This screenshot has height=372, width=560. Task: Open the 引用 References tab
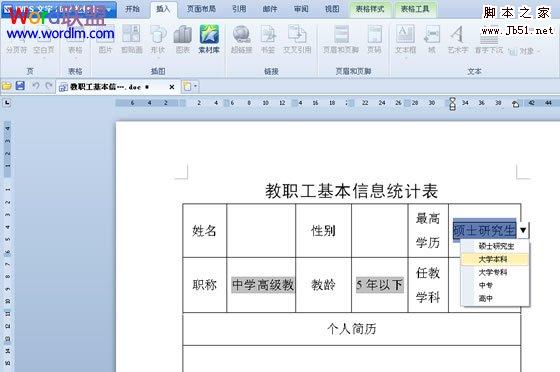click(x=239, y=9)
